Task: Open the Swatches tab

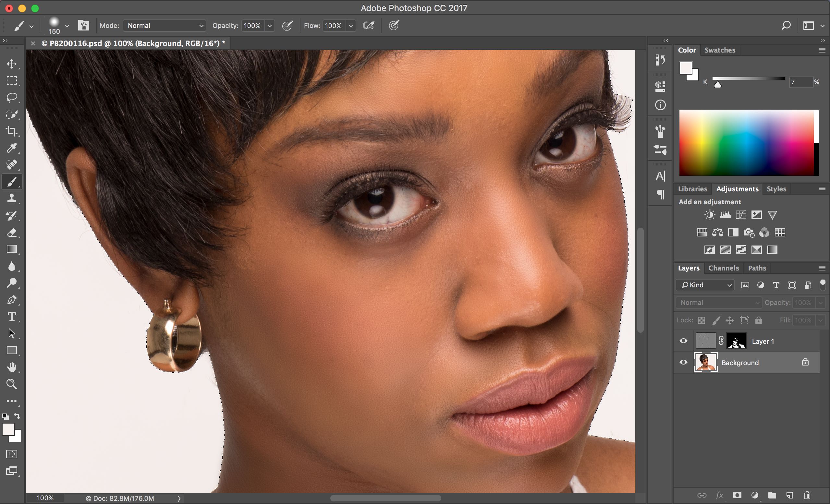Action: [720, 50]
